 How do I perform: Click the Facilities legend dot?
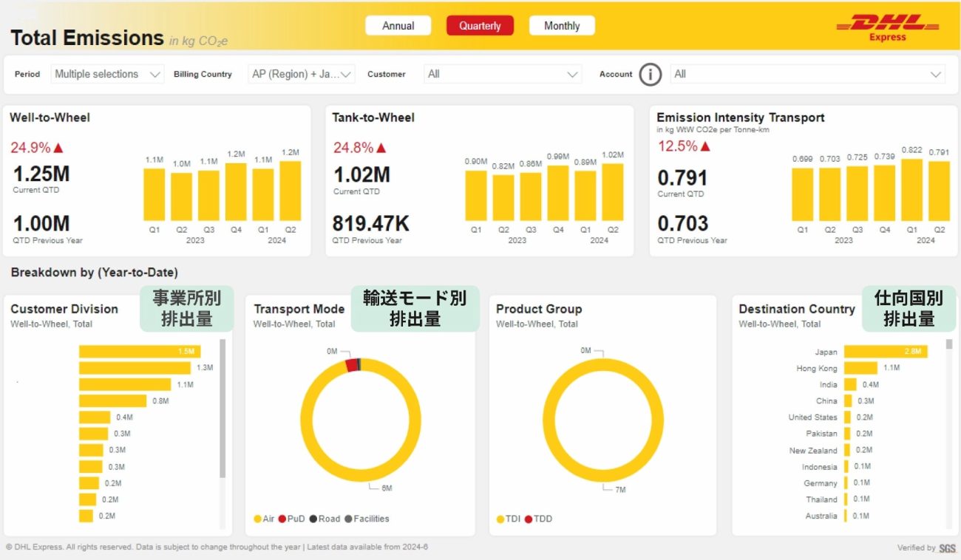pyautogui.click(x=348, y=519)
